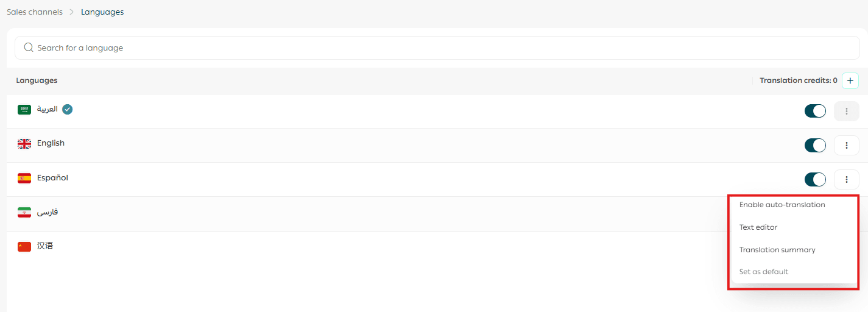Turn off the Español language toggle

coord(815,179)
